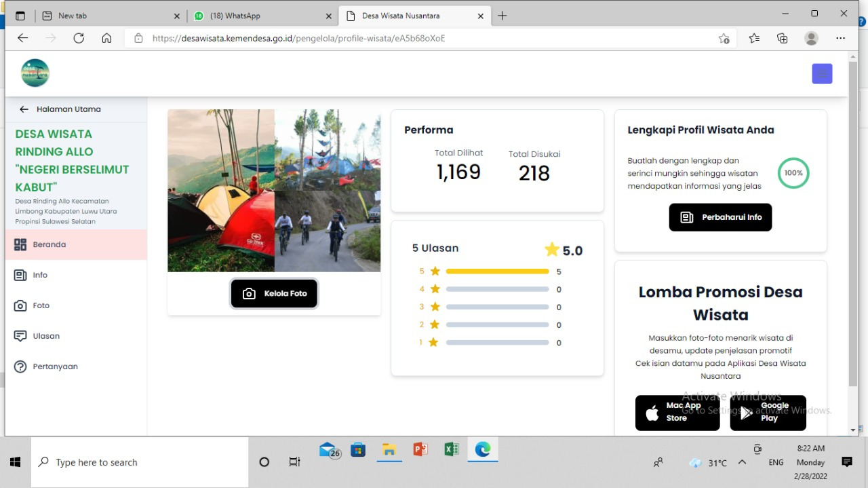The width and height of the screenshot is (868, 488).
Task: Click the Desa Wisata Nusantara logo
Action: [35, 73]
